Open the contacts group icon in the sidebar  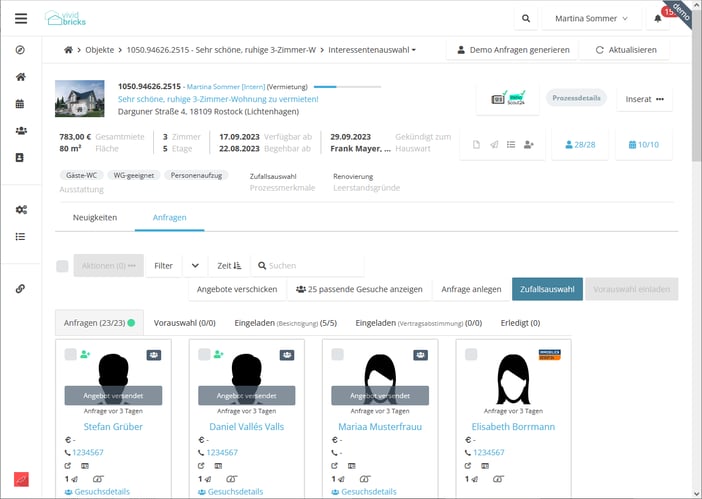20,131
